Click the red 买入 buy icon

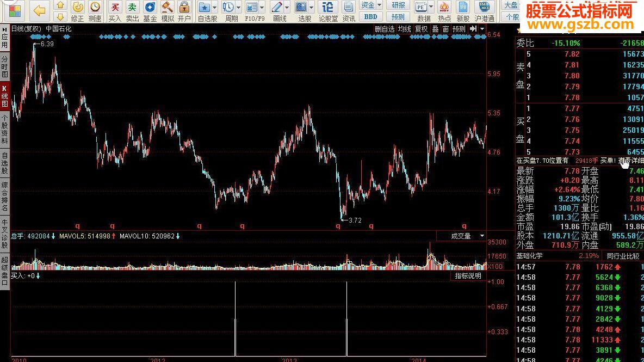click(x=115, y=7)
